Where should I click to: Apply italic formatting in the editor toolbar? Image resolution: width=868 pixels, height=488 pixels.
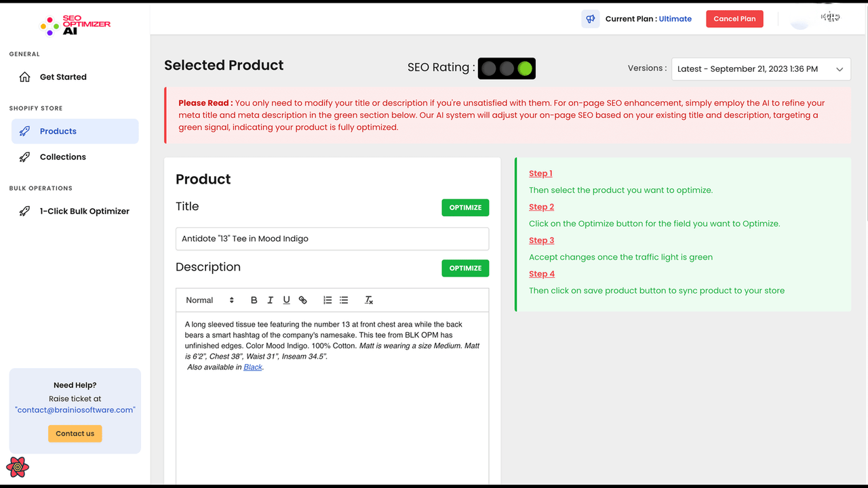tap(270, 300)
